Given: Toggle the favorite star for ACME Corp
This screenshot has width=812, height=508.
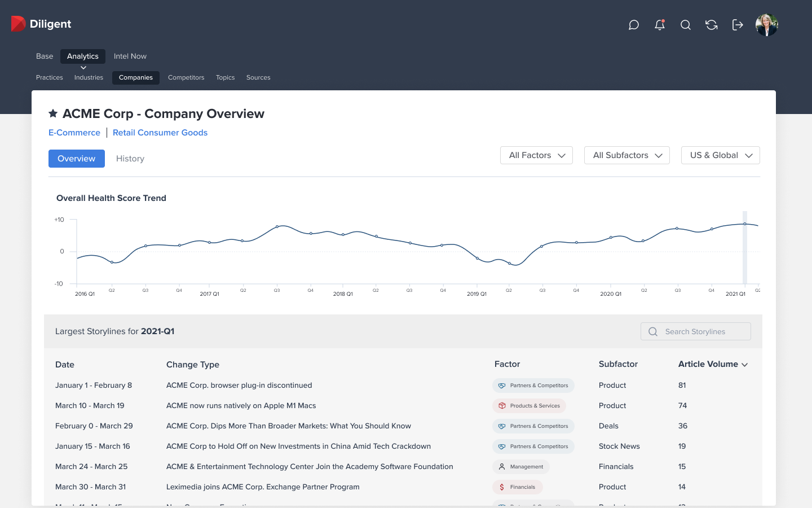Looking at the screenshot, I should pos(53,113).
